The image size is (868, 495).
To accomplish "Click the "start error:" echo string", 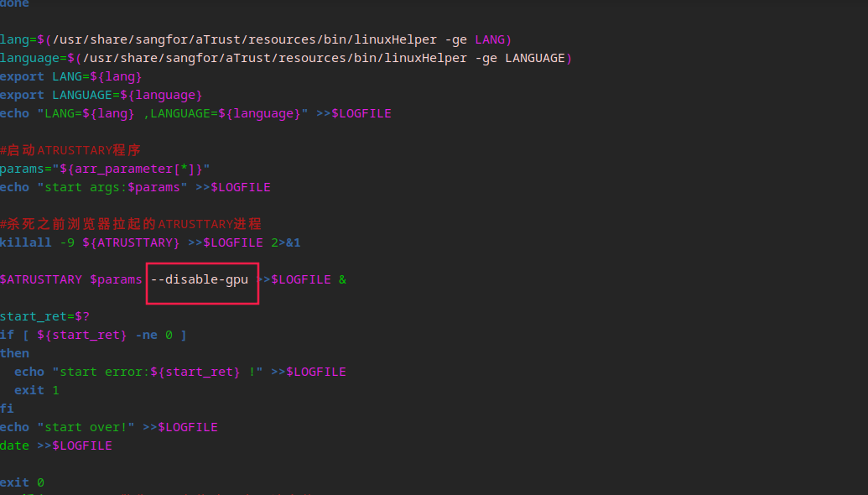I will [x=158, y=372].
